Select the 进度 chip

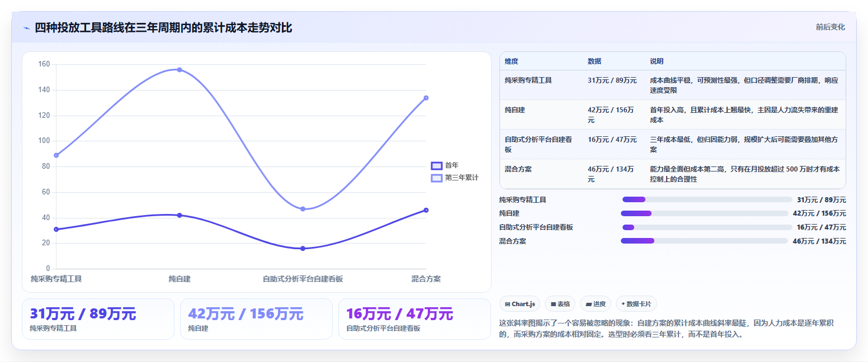point(596,304)
